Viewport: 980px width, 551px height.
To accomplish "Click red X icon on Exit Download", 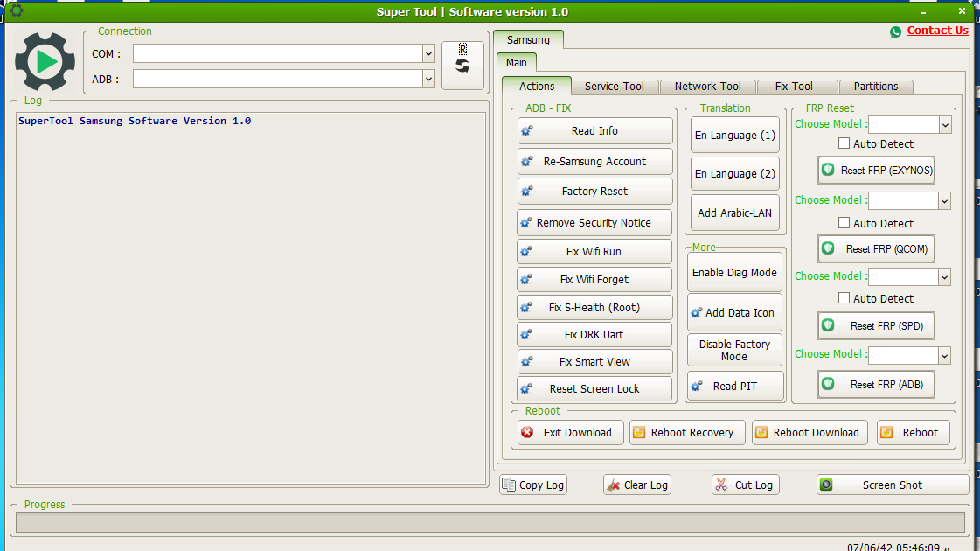I will click(527, 432).
